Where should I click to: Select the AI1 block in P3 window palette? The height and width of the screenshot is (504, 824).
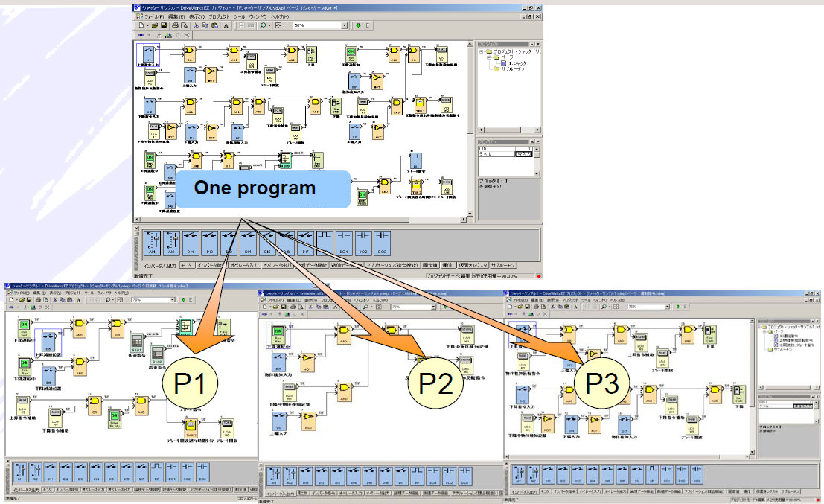(x=519, y=474)
